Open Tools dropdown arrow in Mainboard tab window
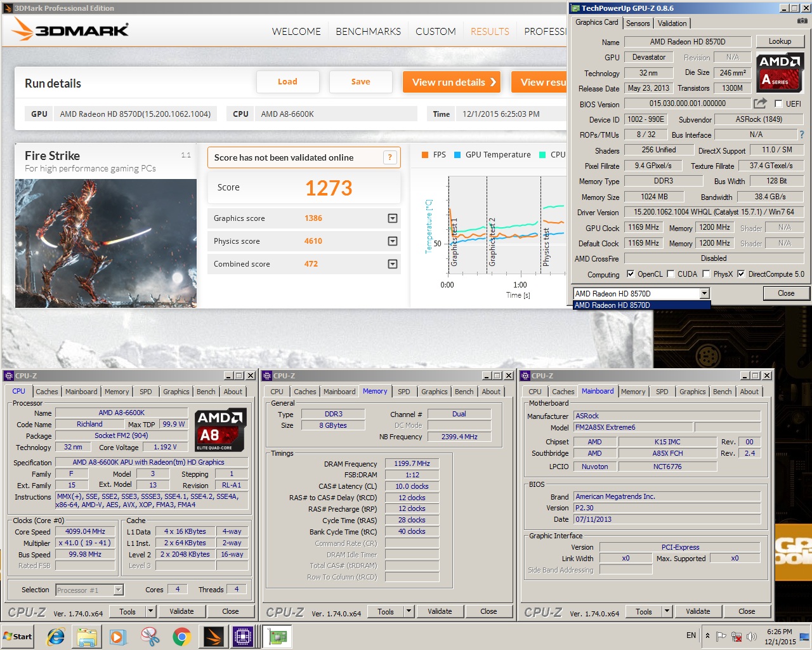The height and width of the screenshot is (650, 812). pos(667,611)
